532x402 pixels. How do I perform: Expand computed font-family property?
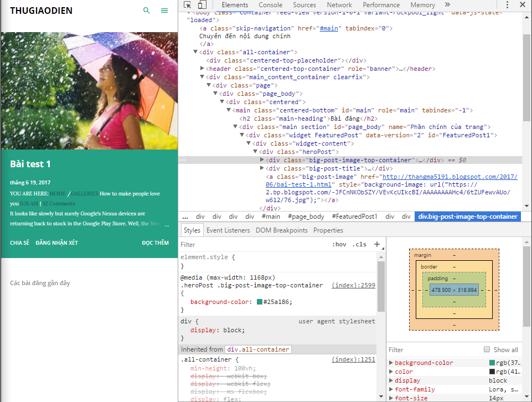391,389
